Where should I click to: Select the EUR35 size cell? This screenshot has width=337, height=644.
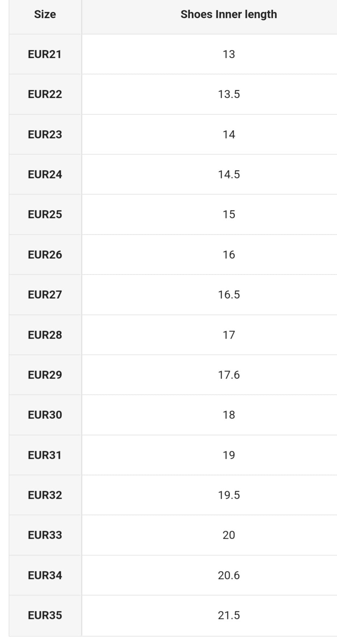[x=45, y=615]
